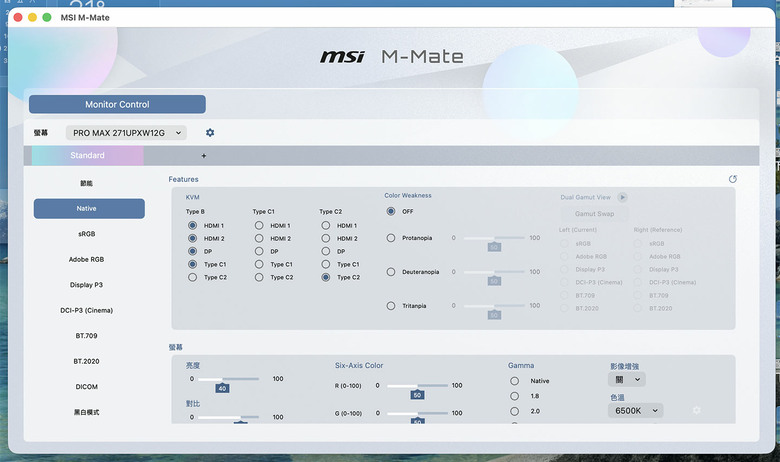Screen dimensions: 780x462
Task: Open the 6500K color temperature dropdown
Action: [x=635, y=410]
